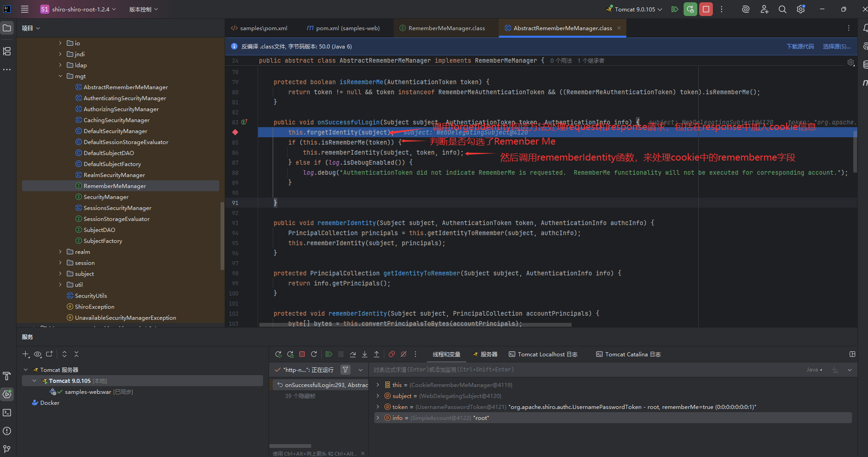Click Resume Program in the debug toolbar
The height and width of the screenshot is (457, 868).
329,354
